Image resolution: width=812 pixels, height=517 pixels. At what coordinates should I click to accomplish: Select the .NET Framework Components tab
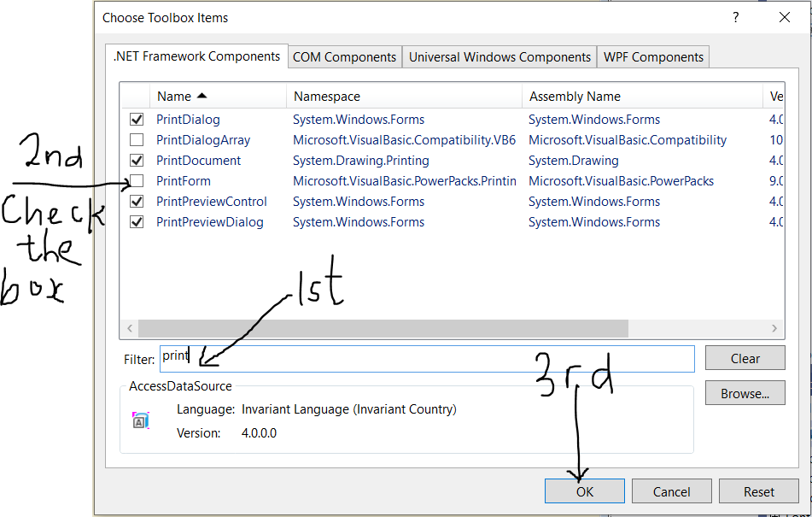point(196,56)
